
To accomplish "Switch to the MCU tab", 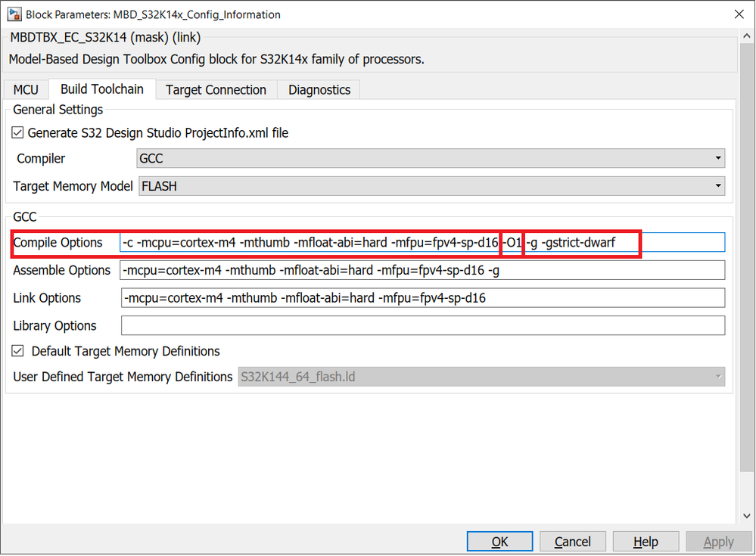I will click(26, 89).
